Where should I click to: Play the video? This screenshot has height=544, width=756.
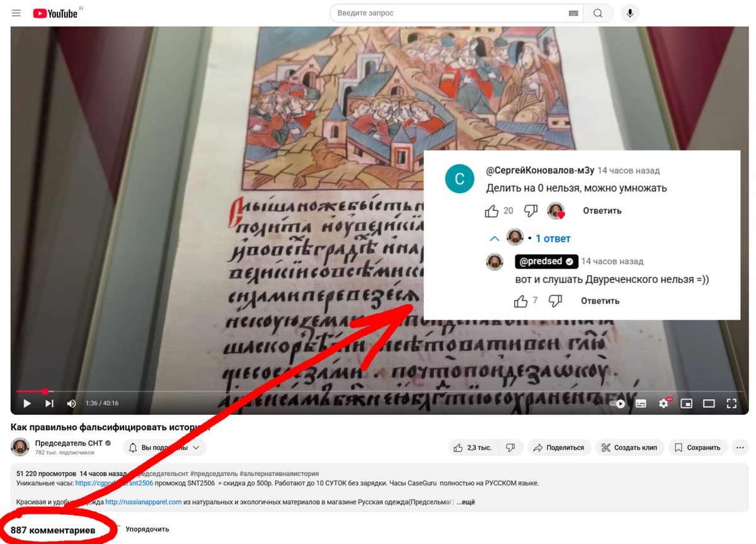click(27, 404)
